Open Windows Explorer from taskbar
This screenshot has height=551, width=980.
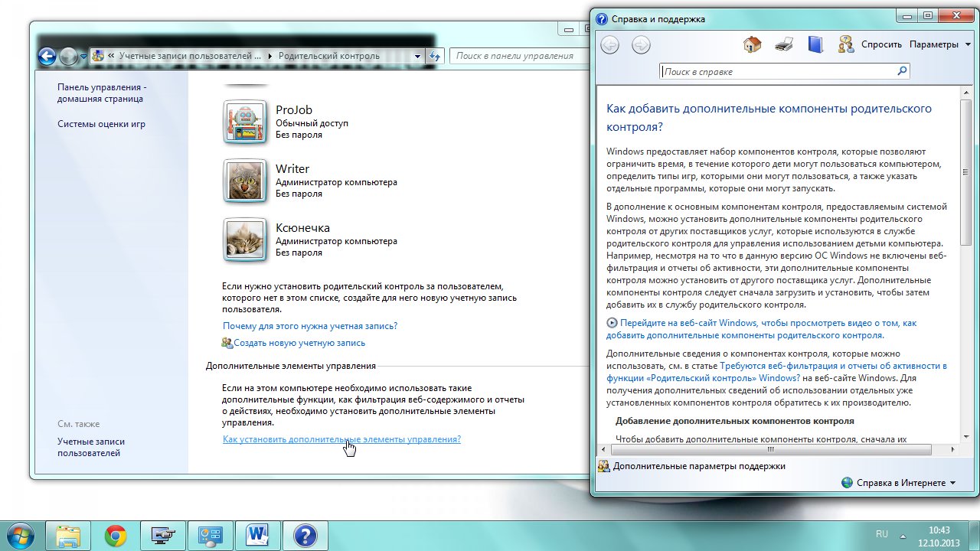tap(68, 536)
